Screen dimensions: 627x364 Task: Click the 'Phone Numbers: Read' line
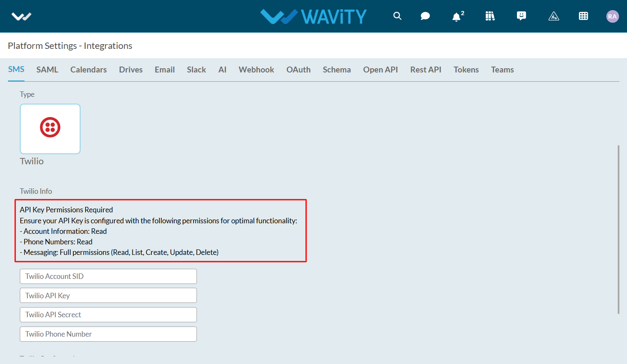coord(56,242)
